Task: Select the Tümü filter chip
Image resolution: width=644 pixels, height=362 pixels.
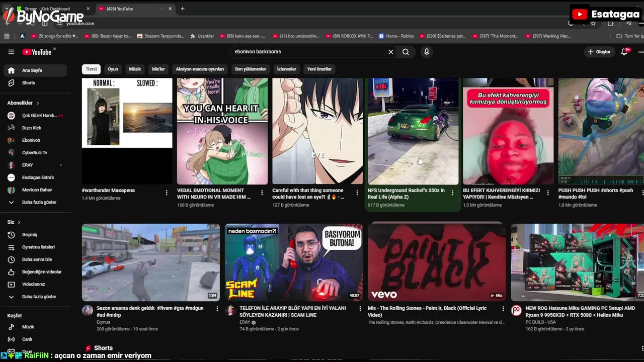Action: click(x=91, y=69)
